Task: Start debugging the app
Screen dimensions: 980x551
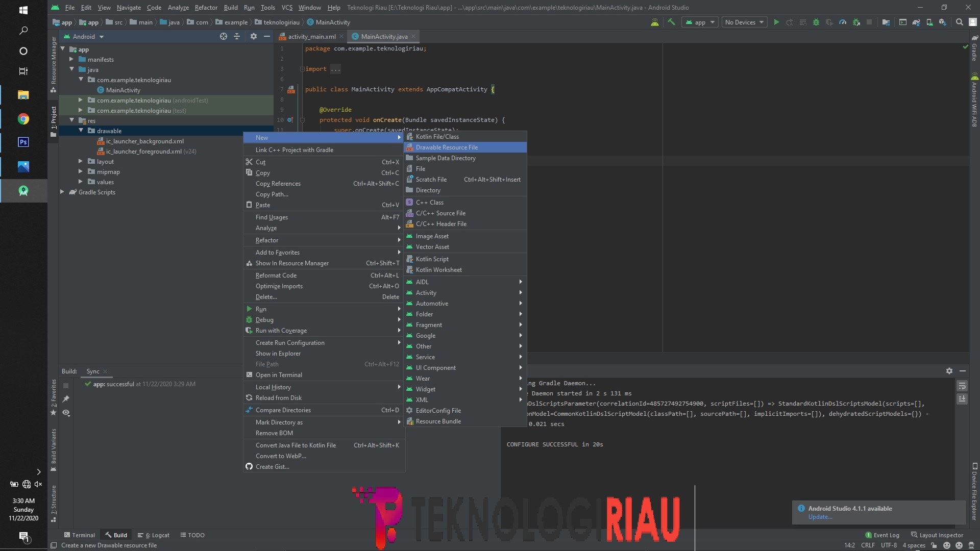Action: click(x=816, y=22)
